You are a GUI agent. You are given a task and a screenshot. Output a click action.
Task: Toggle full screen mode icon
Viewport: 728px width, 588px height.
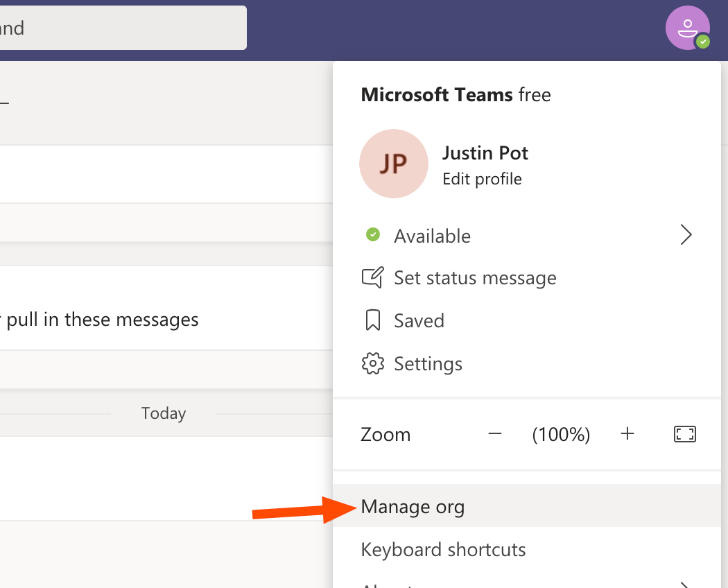(685, 434)
